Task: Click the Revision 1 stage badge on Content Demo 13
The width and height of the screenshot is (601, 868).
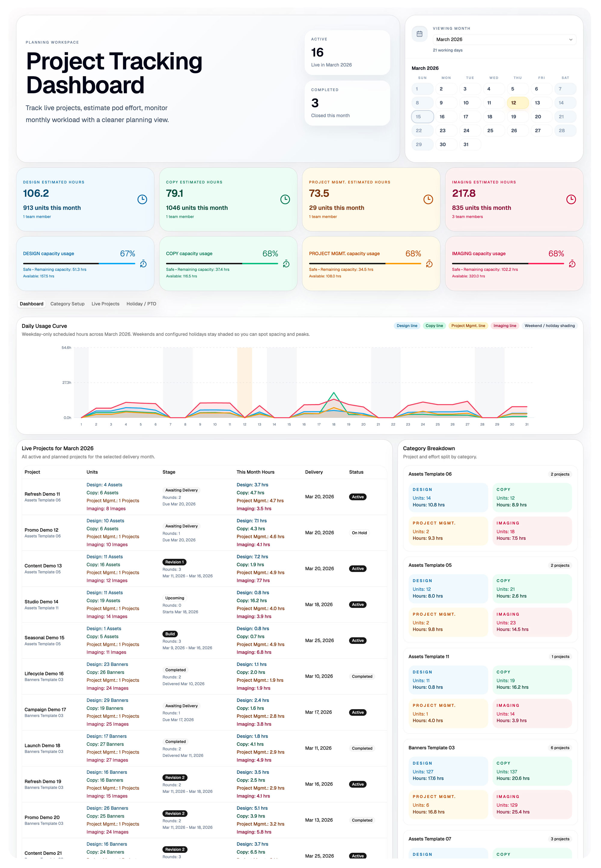Action: pyautogui.click(x=174, y=562)
